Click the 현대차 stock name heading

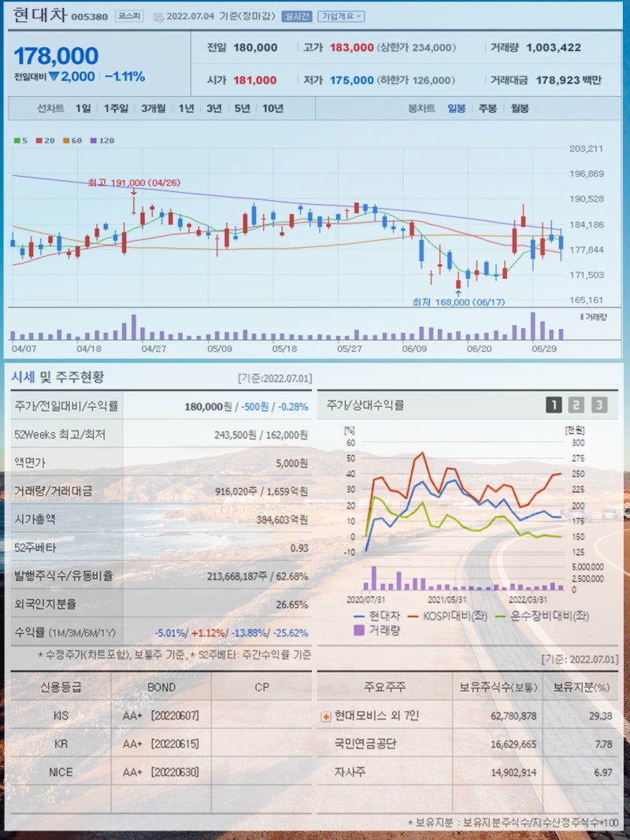39,14
